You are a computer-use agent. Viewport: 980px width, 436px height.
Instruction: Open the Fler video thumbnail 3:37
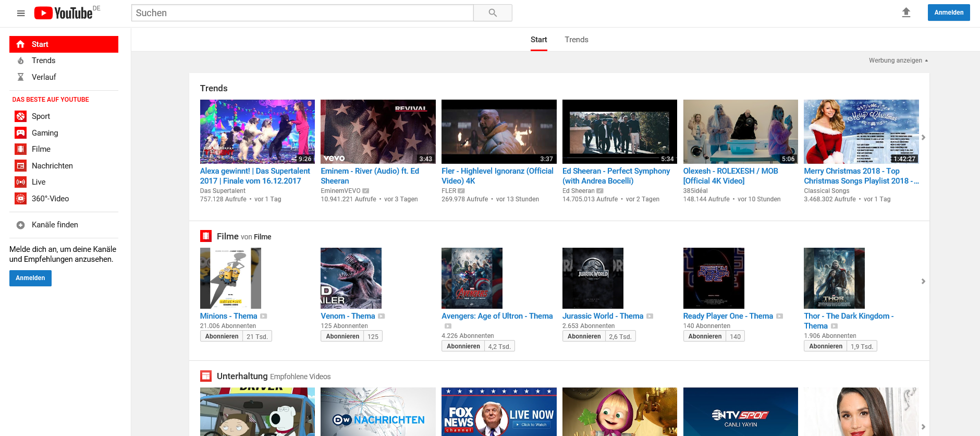click(x=499, y=131)
